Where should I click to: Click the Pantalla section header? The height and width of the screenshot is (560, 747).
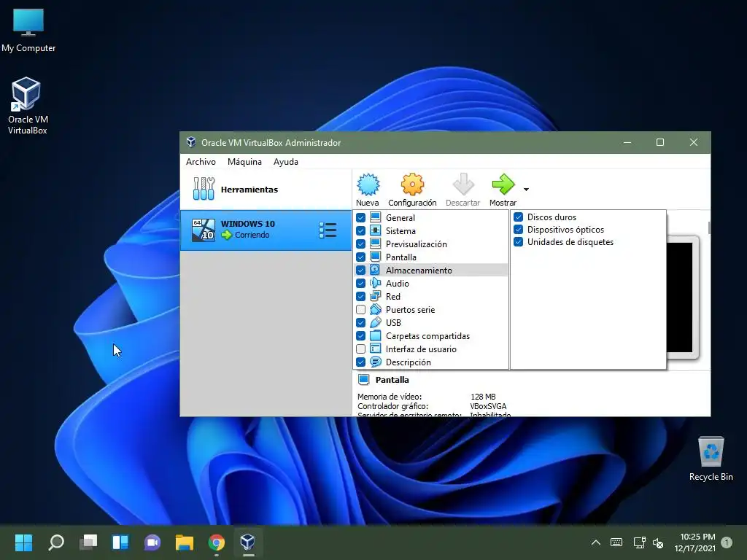click(392, 380)
